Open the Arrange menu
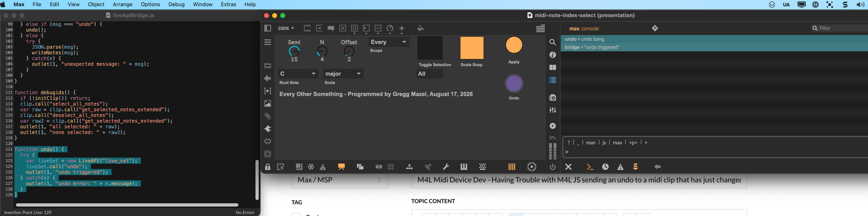 (x=122, y=4)
